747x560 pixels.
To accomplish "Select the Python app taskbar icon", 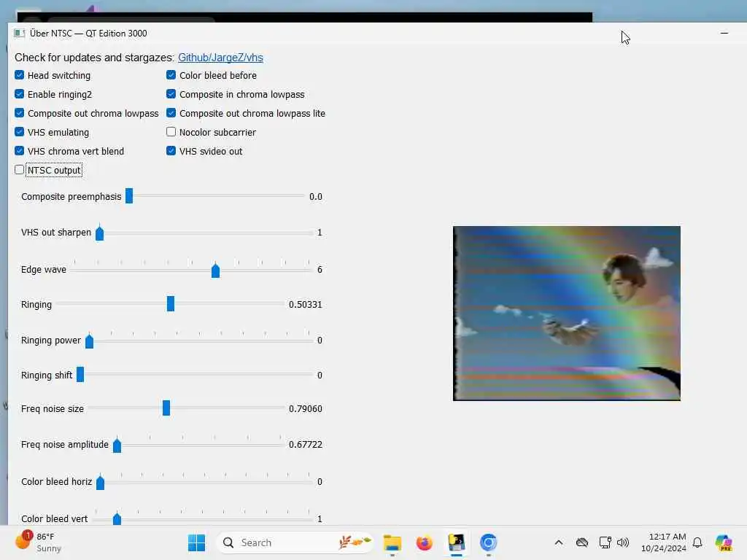I will tap(457, 542).
